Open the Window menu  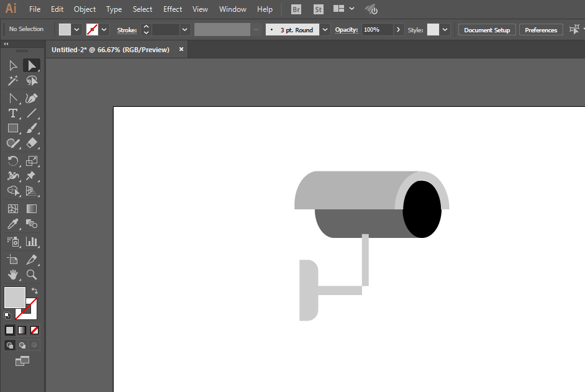tap(232, 9)
